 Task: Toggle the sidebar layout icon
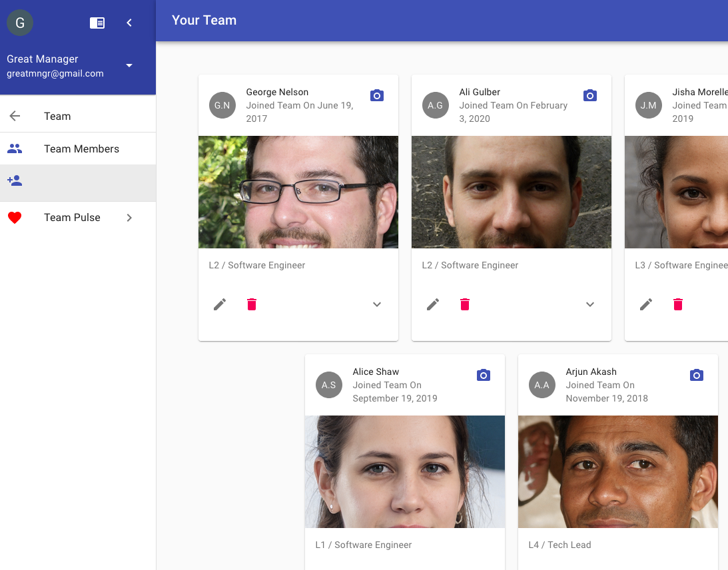(97, 23)
